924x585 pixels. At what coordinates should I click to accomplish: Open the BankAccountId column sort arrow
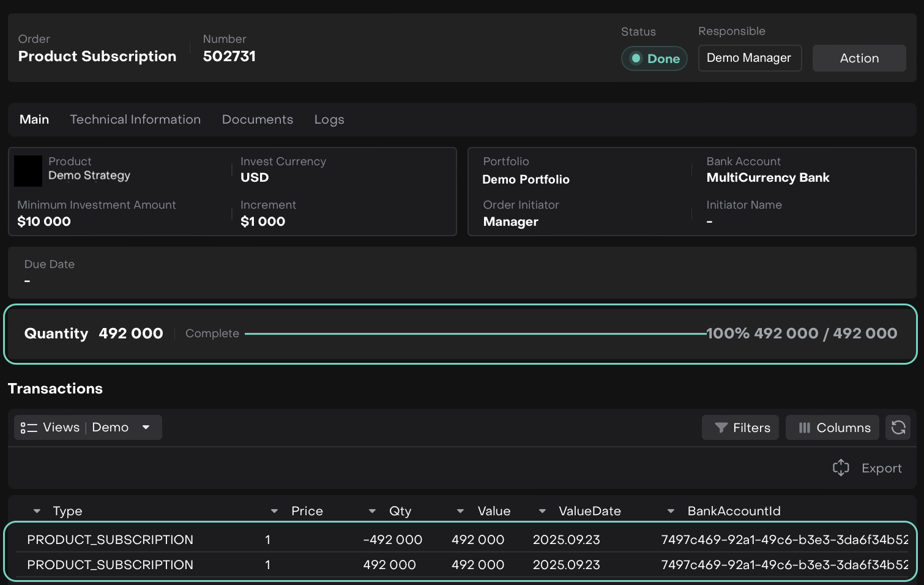pos(671,511)
